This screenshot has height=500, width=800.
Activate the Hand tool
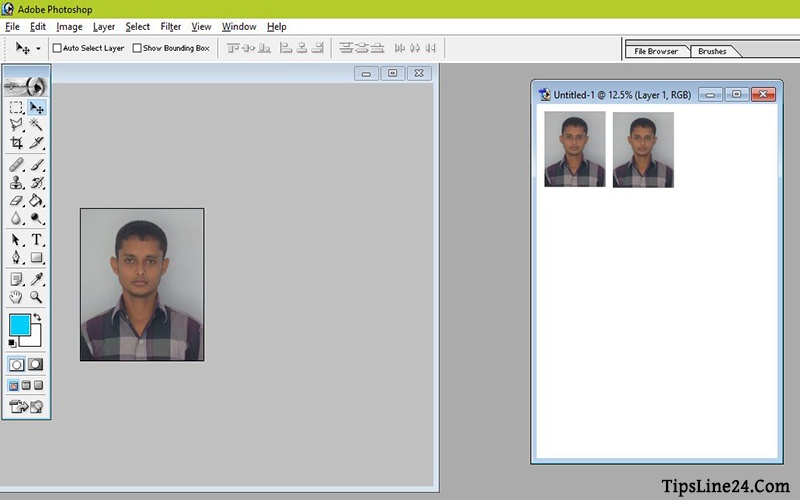[16, 297]
